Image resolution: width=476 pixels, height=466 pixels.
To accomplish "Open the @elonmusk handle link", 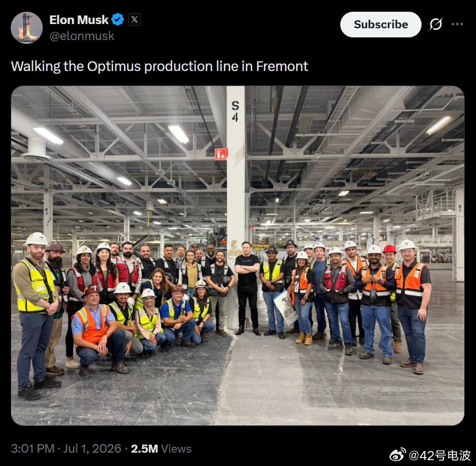I will tap(82, 36).
